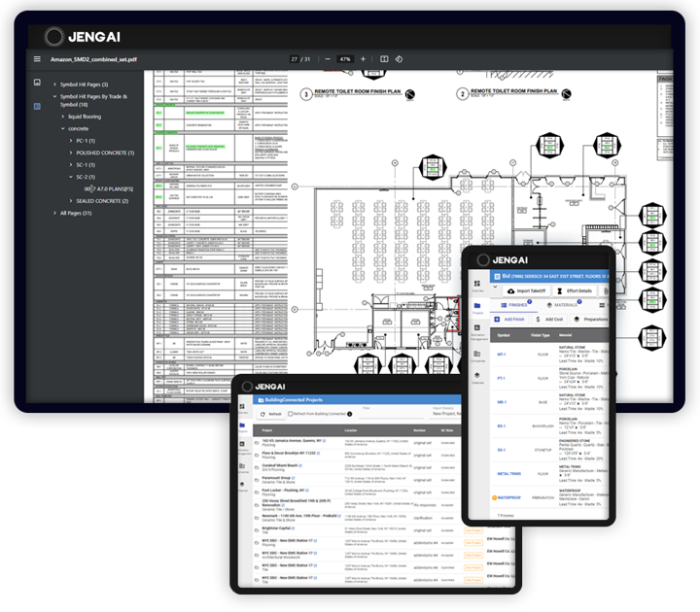The height and width of the screenshot is (612, 700).
Task: Expand POLISHED CONCRETE (1) node
Action: pos(71,153)
